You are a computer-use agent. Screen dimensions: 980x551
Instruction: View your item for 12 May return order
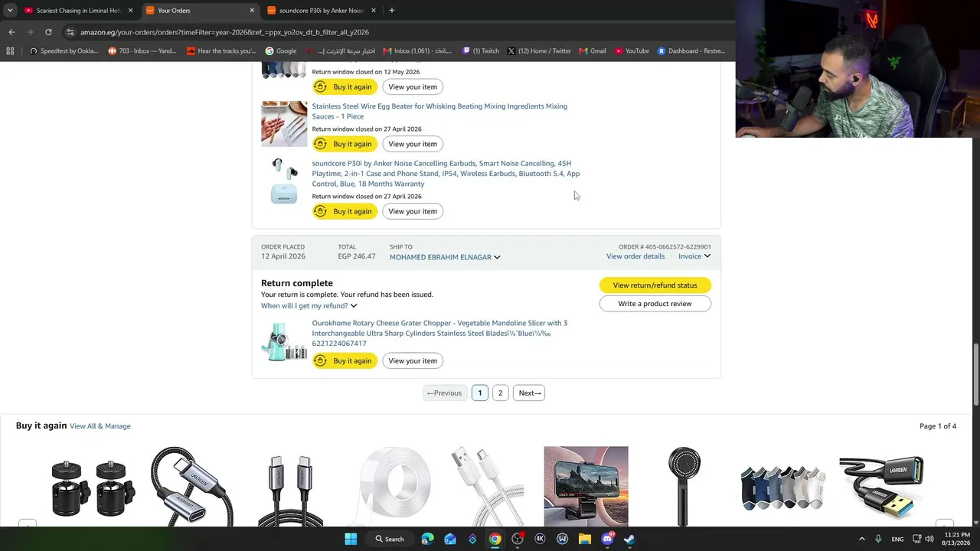coord(413,86)
